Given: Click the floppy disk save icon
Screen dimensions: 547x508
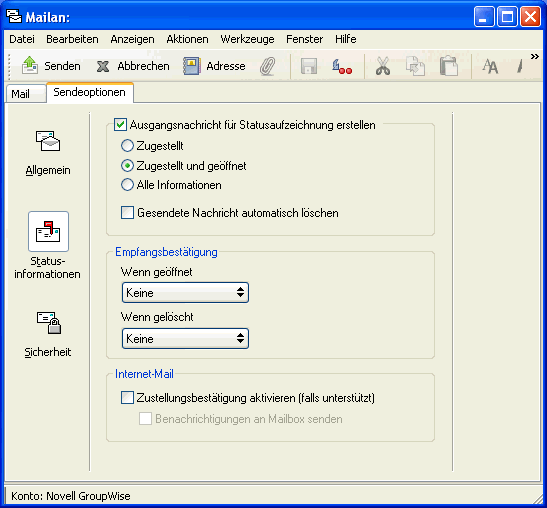Looking at the screenshot, I should point(309,66).
